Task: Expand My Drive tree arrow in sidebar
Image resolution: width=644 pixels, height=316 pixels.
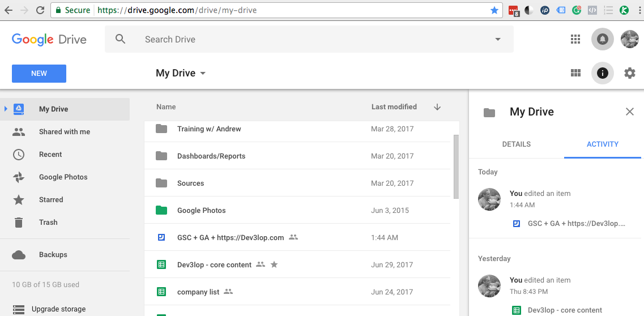Action: [6, 109]
